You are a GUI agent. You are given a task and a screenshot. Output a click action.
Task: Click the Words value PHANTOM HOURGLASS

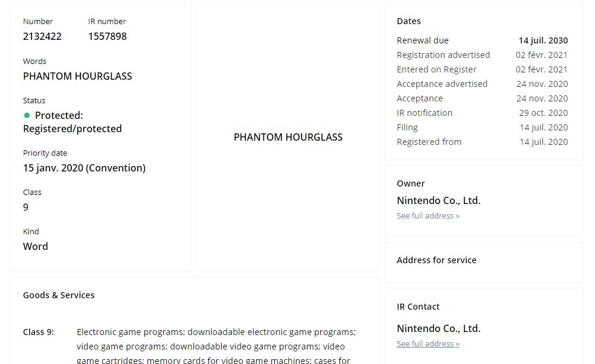point(77,76)
